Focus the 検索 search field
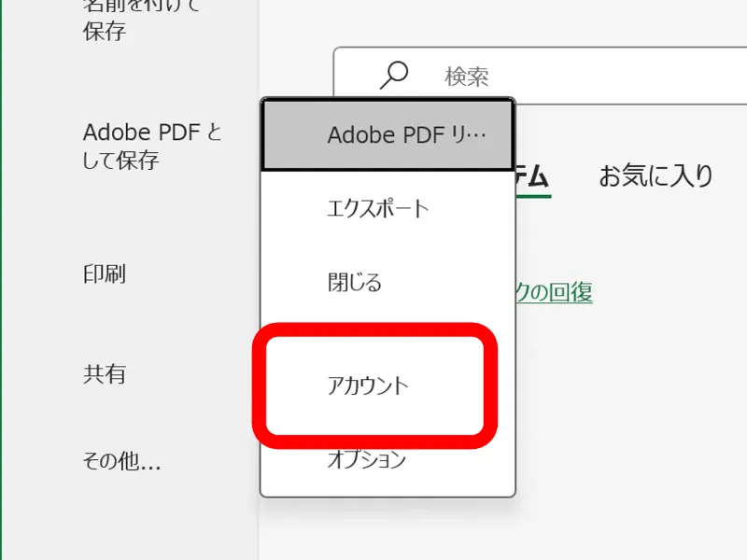Image resolution: width=747 pixels, height=560 pixels. coord(467,77)
